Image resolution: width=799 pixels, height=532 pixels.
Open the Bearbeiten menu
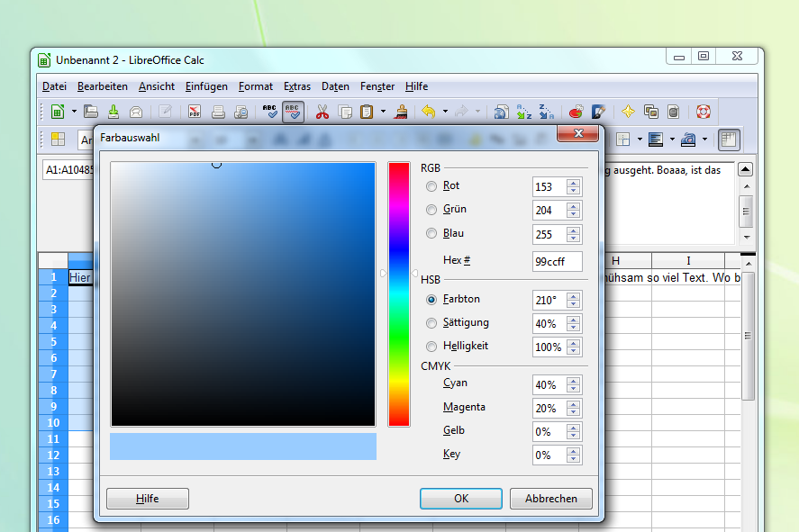(103, 86)
